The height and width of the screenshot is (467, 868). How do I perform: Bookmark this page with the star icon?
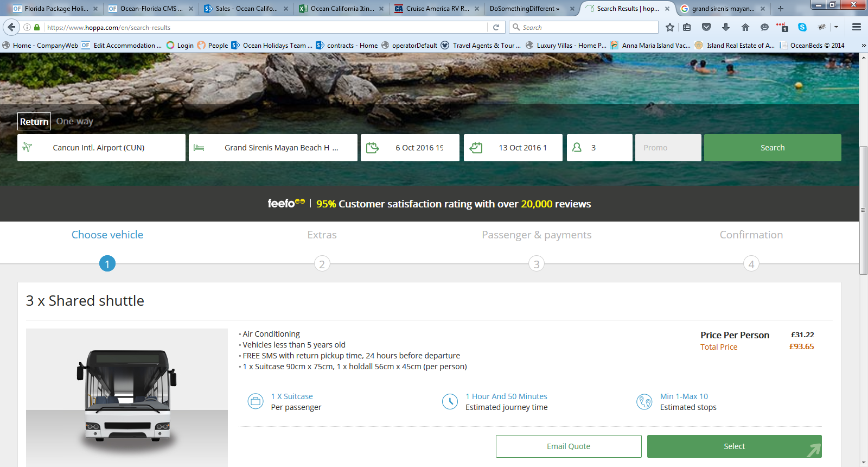(x=670, y=27)
